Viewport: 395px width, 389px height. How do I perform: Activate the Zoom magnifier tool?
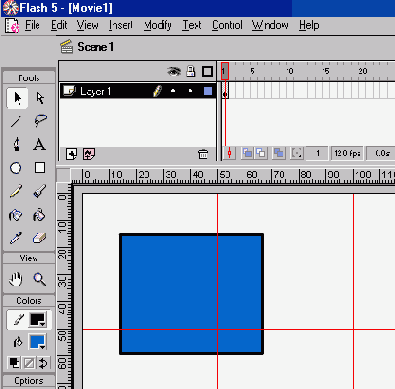pyautogui.click(x=39, y=279)
